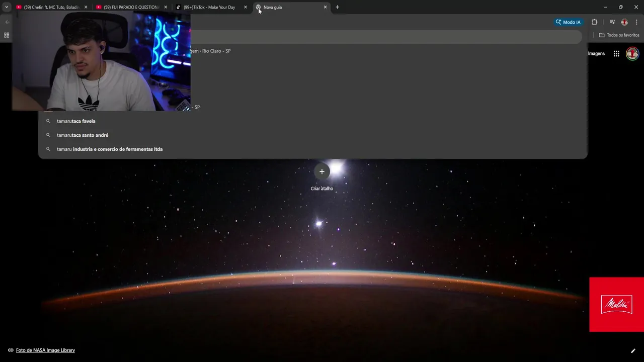
Task: Select suggestion tamaru industria e comercio
Action: [312, 149]
